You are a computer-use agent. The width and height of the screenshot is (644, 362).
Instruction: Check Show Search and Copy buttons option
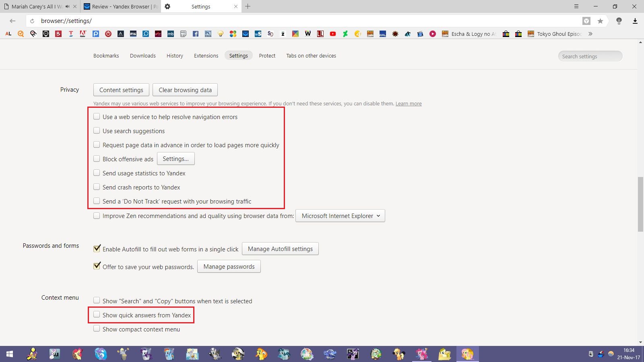click(x=97, y=300)
